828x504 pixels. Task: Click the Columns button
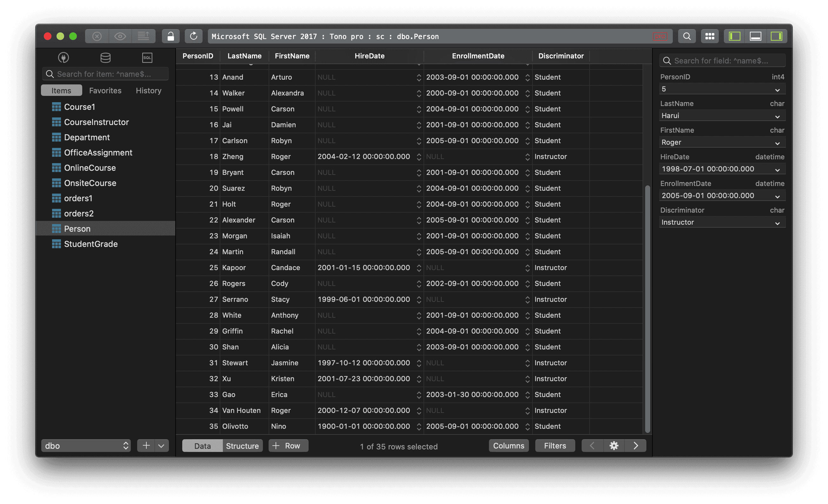point(508,446)
